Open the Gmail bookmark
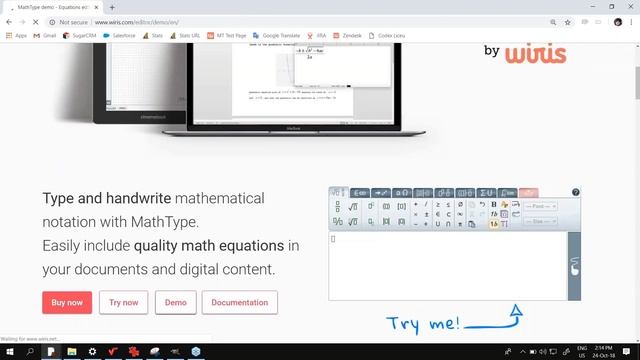 [45, 36]
